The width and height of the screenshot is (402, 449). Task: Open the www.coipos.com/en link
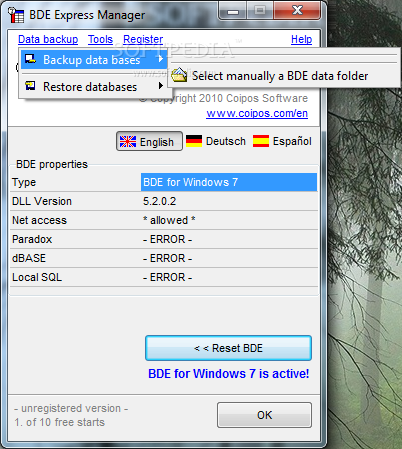tap(257, 113)
